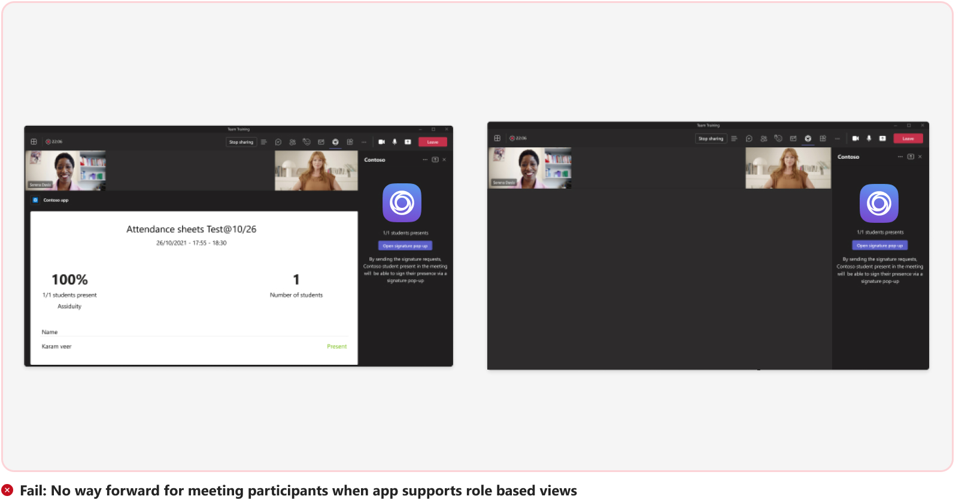Open whiteboard icon in left window toolbar
This screenshot has width=980, height=499.
click(321, 142)
